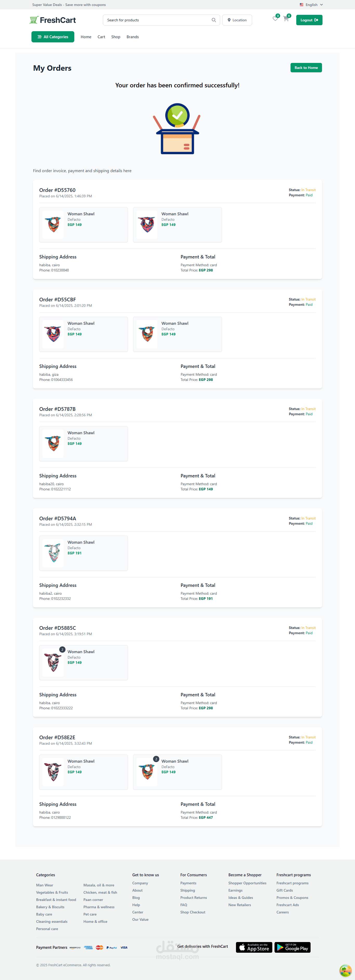This screenshot has height=980, width=355.
Task: Click the PayPal payment partner logo
Action: [112, 948]
